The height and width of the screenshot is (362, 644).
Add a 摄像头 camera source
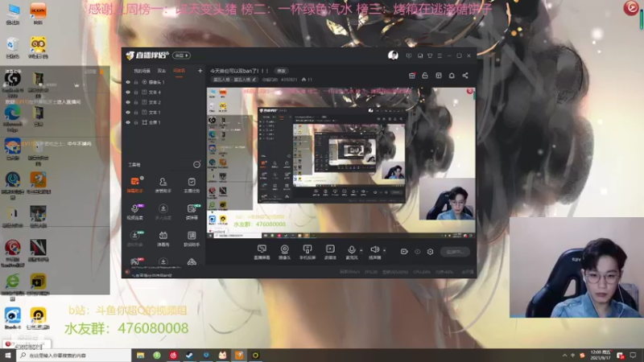[x=284, y=252]
